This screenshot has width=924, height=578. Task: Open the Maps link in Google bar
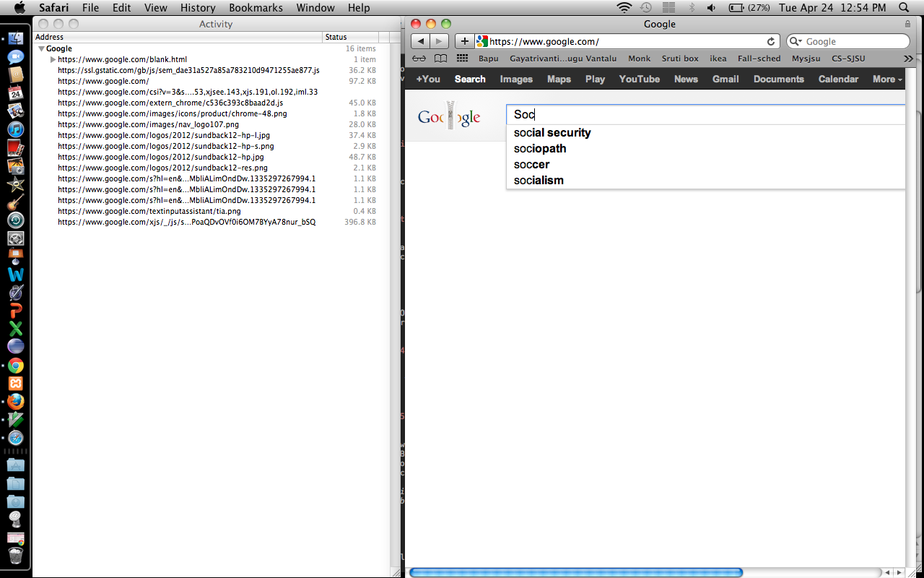(559, 79)
